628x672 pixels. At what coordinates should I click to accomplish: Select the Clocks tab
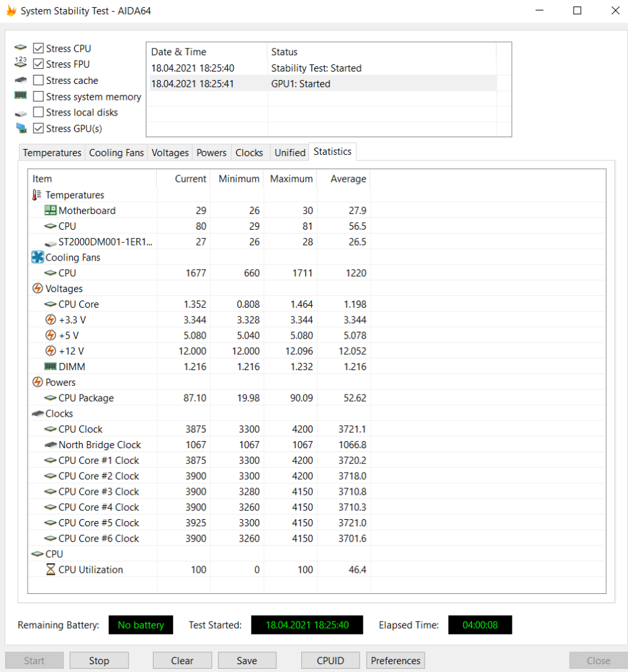tap(249, 152)
